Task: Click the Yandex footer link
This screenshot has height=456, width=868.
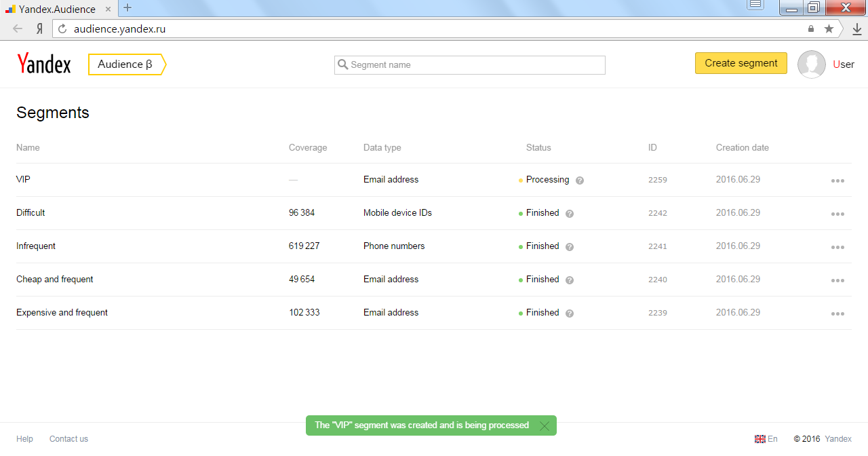Action: 838,439
